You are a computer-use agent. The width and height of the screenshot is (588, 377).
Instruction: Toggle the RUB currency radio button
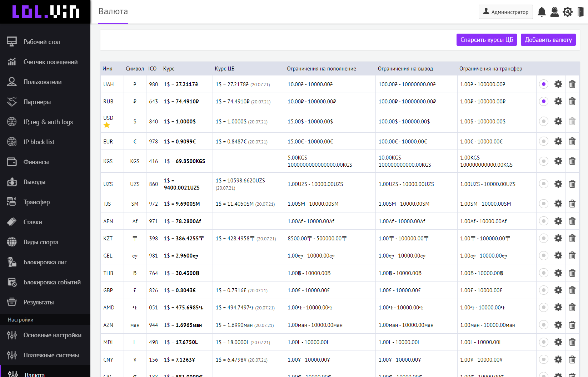coord(543,101)
